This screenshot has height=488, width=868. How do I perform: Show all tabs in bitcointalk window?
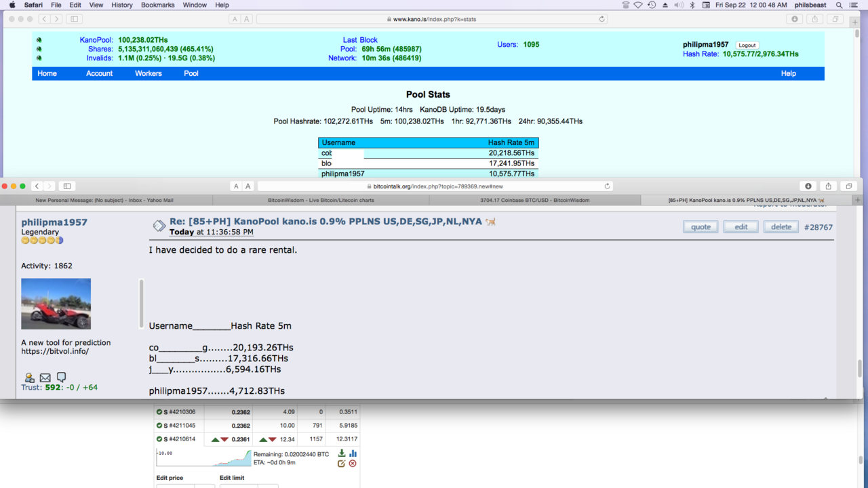[849, 186]
